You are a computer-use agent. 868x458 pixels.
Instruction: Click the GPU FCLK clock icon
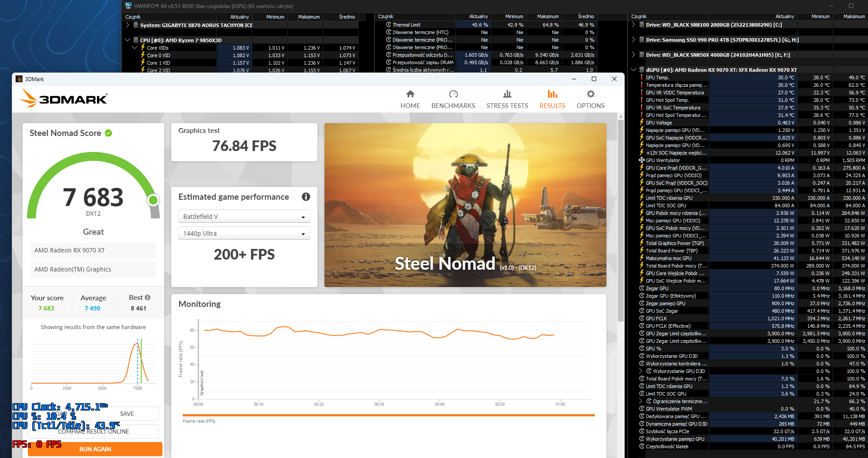coord(642,318)
